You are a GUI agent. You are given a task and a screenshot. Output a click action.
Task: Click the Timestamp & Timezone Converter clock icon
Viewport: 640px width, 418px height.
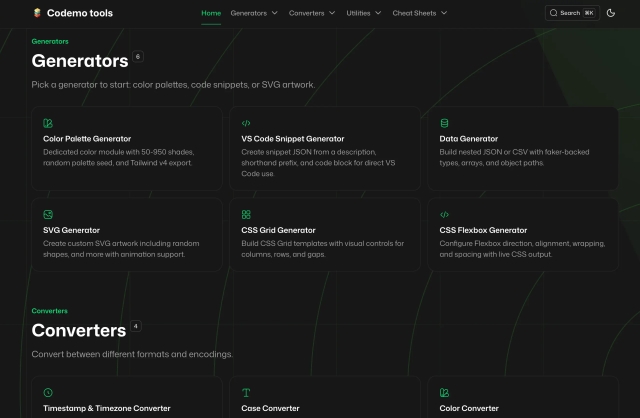48,393
